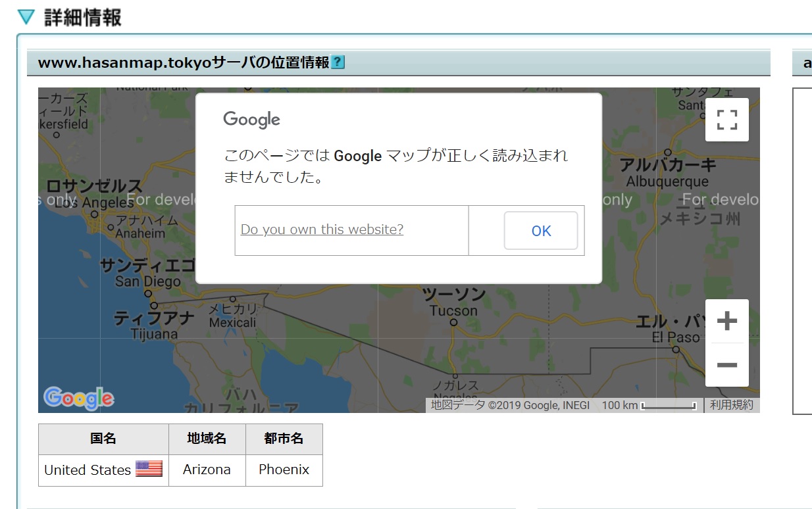812x509 pixels.
Task: Click the help question mark icon
Action: click(x=338, y=62)
